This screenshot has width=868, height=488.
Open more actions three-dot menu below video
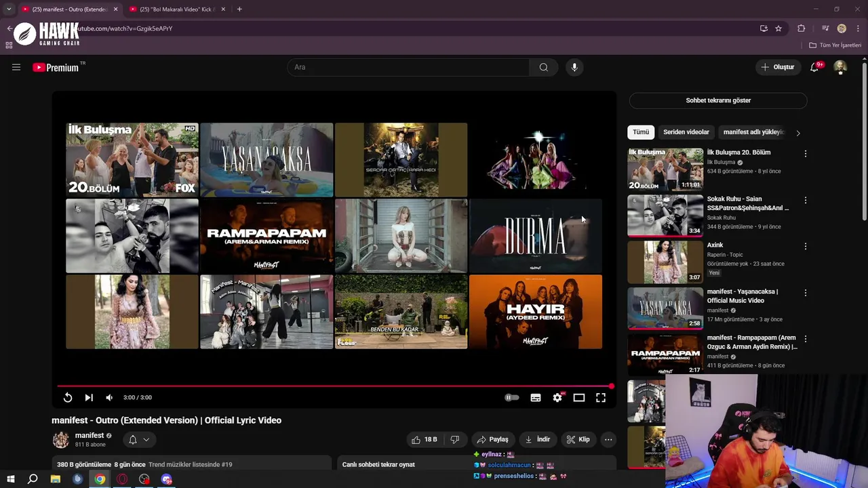[608, 439]
